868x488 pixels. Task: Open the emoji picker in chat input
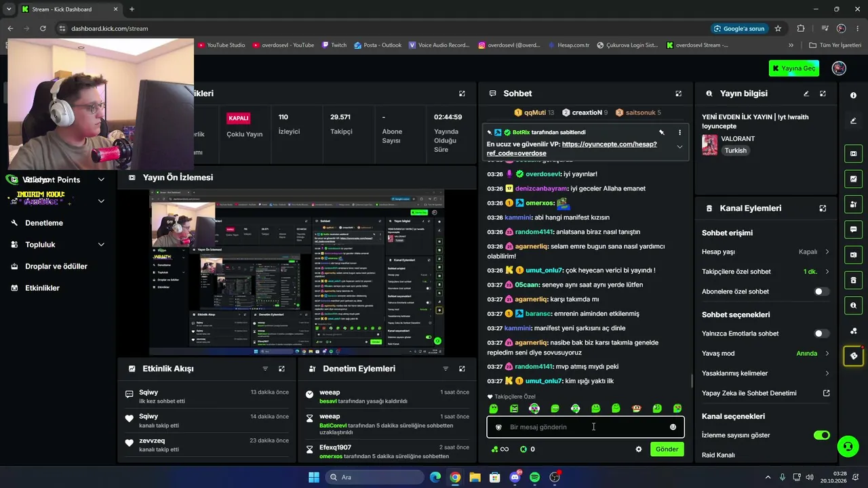click(673, 427)
